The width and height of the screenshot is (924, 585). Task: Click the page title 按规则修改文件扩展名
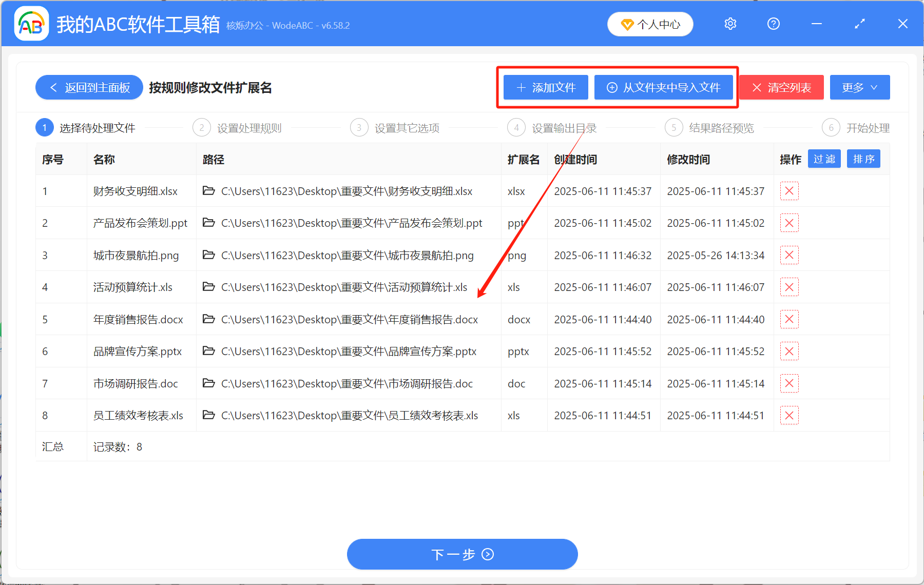(210, 88)
